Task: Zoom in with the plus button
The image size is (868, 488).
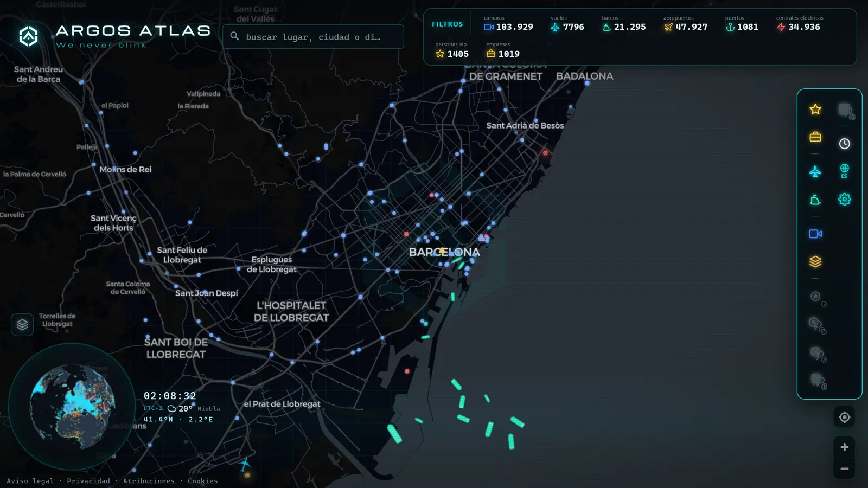Action: 844,447
